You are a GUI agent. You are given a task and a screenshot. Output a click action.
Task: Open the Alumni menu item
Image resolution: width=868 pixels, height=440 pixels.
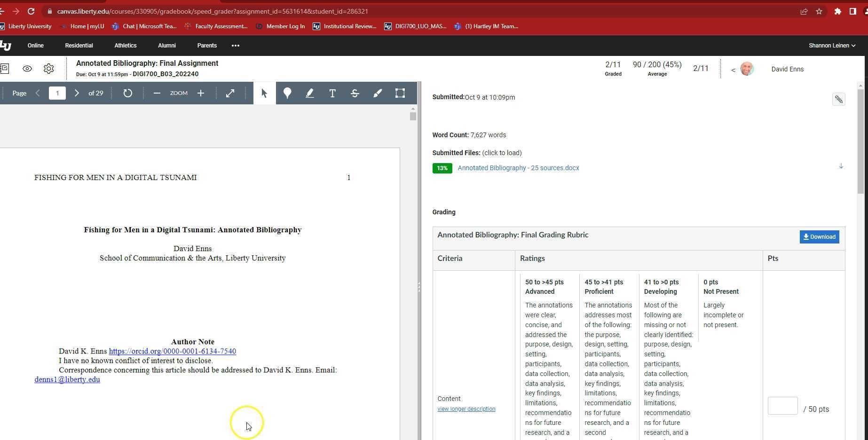(166, 46)
